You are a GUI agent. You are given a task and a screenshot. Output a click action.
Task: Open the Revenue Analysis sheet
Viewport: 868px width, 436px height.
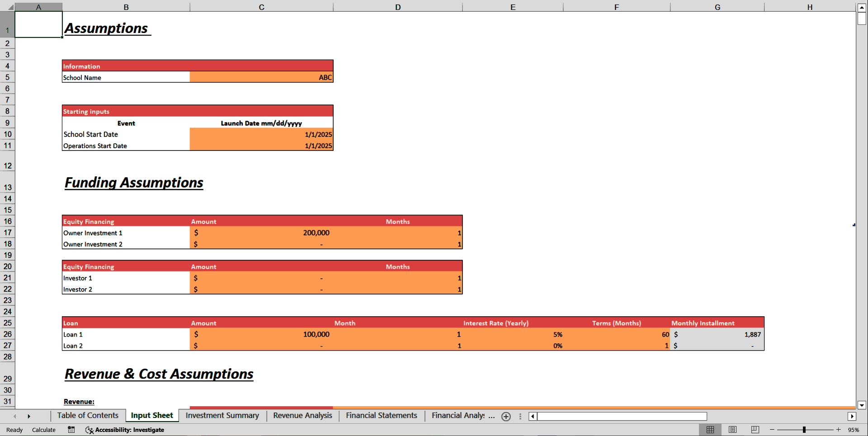coord(302,415)
